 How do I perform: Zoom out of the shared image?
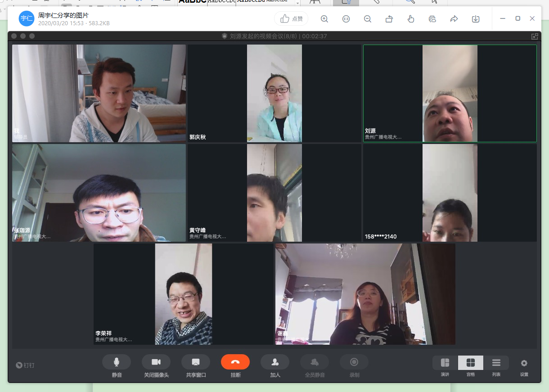[368, 19]
